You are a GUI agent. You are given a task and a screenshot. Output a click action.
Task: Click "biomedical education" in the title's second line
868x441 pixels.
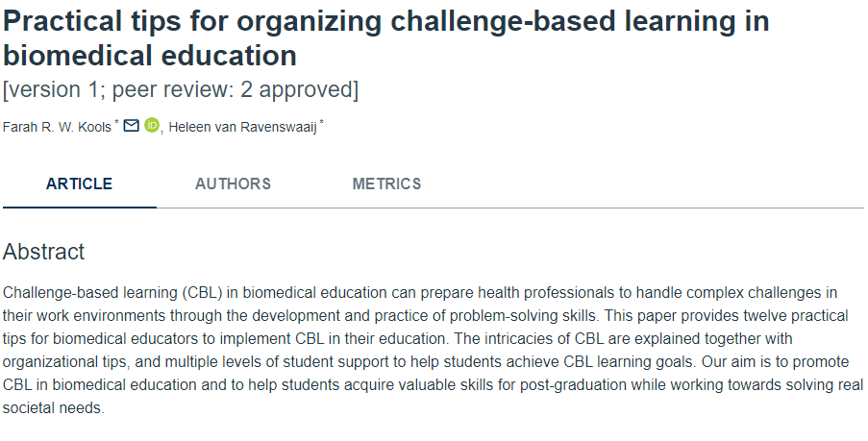(150, 56)
